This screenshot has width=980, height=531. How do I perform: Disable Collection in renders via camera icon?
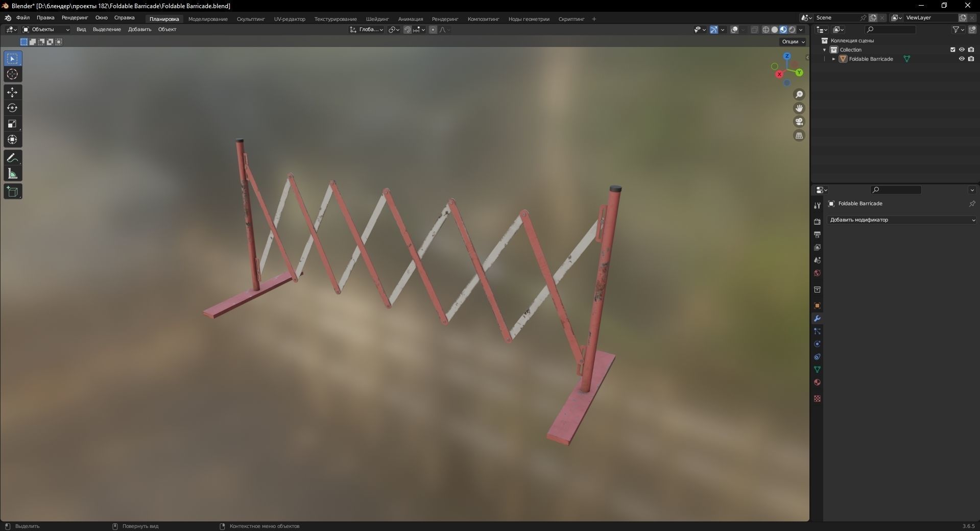971,50
